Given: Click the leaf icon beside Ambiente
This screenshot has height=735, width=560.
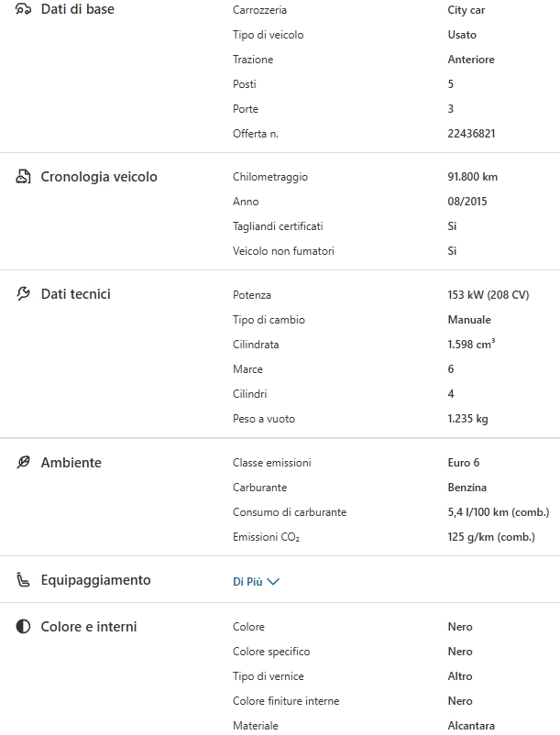Looking at the screenshot, I should tap(24, 463).
